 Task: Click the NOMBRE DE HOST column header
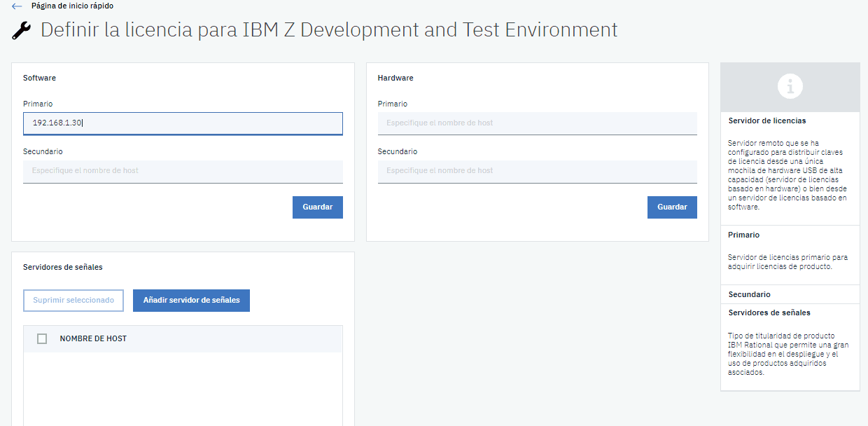click(x=93, y=339)
